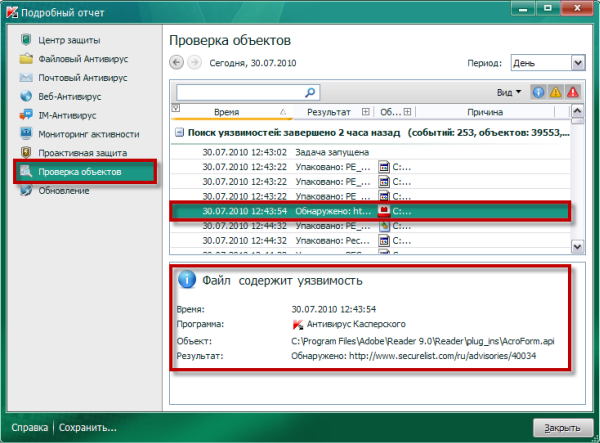Viewport: 600px width, 443px height.
Task: Go back with the left arrow button
Action: (176, 62)
